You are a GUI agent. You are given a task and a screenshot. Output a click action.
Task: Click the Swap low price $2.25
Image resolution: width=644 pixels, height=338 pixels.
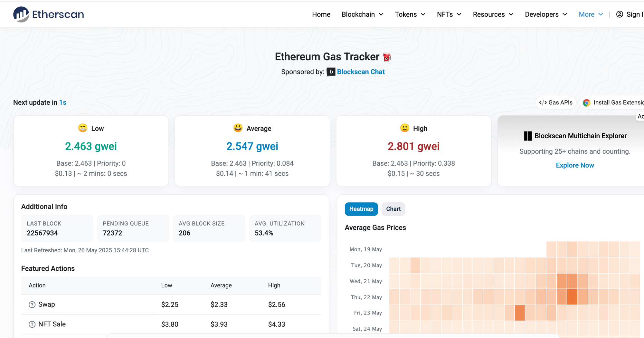click(x=170, y=304)
